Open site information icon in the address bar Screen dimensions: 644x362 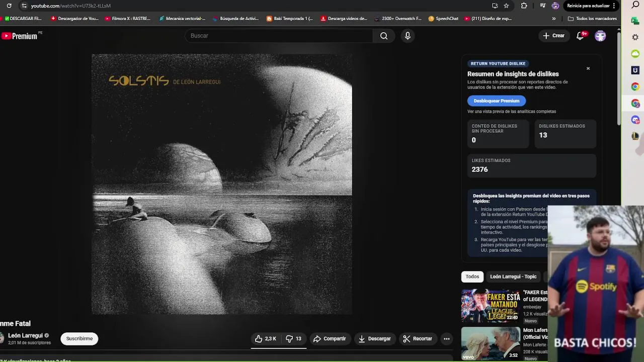24,6
